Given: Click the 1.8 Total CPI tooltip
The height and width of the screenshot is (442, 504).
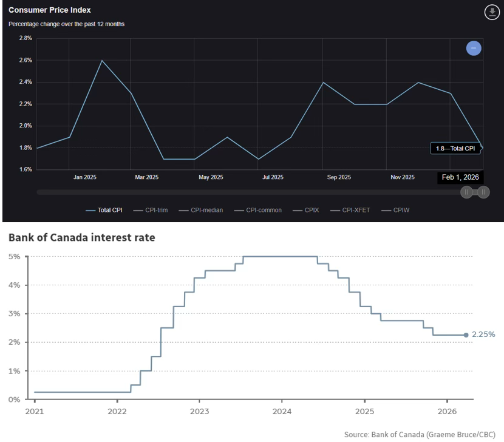Looking at the screenshot, I should click(x=454, y=148).
